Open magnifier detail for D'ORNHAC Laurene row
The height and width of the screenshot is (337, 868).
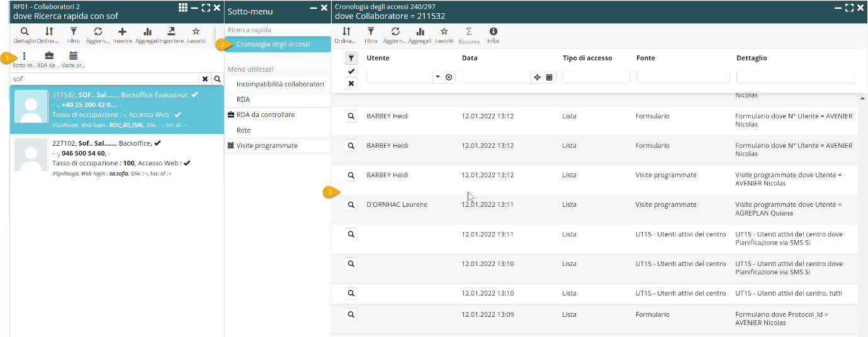[x=351, y=205]
